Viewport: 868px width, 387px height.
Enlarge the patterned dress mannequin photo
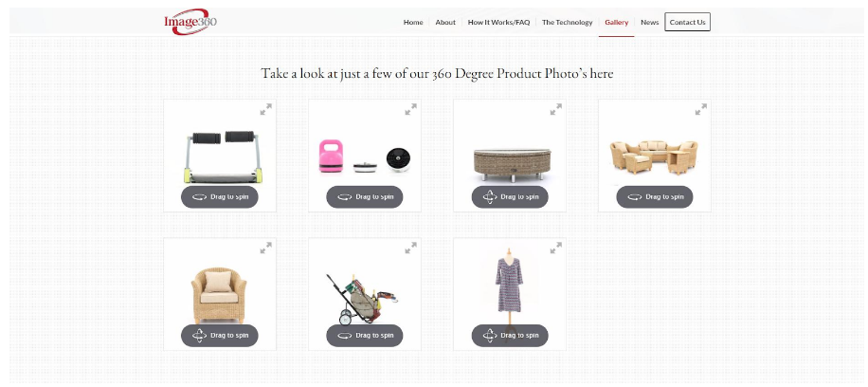pyautogui.click(x=556, y=248)
